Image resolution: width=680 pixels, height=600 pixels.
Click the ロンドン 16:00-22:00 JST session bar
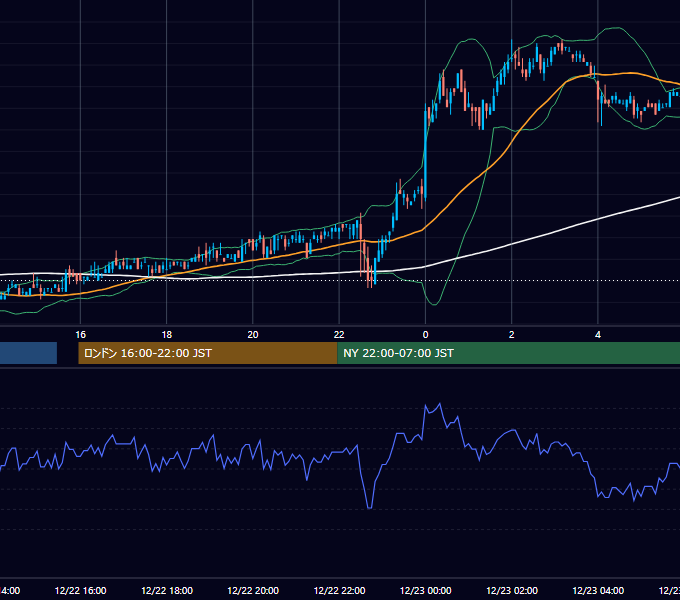(208, 353)
